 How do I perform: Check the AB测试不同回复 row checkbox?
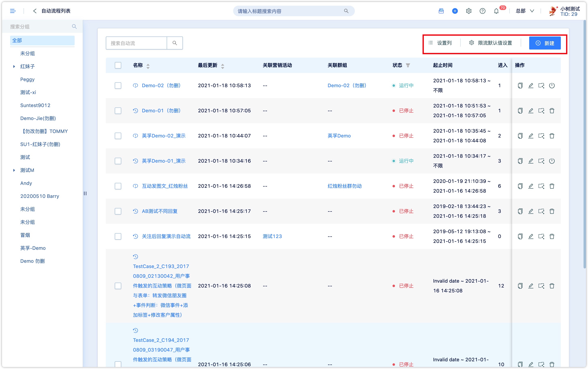pos(118,211)
